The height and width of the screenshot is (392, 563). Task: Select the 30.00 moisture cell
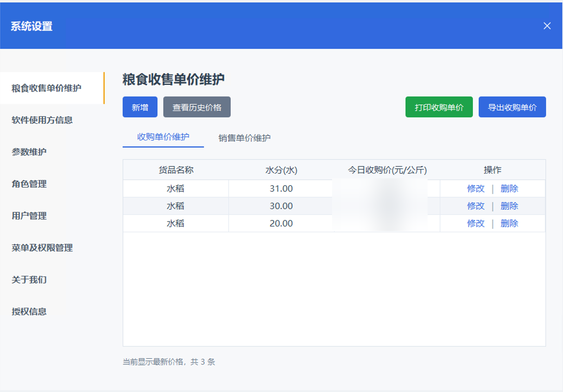pyautogui.click(x=281, y=206)
